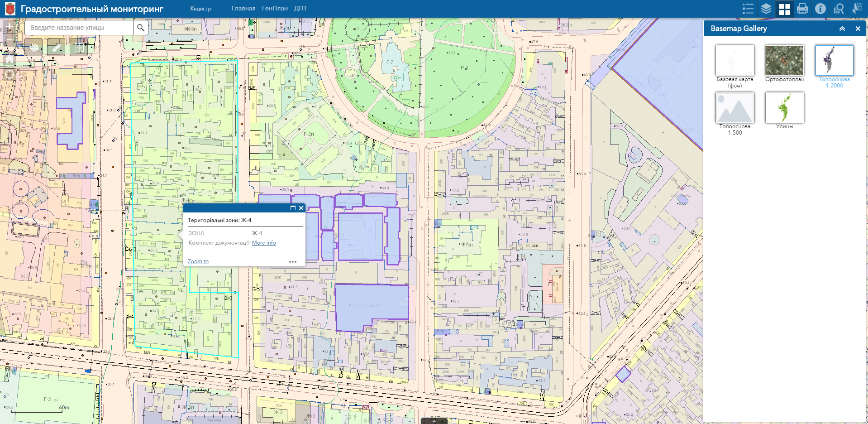The height and width of the screenshot is (424, 868).
Task: Open the popup actions ellipsis menu
Action: point(293,261)
